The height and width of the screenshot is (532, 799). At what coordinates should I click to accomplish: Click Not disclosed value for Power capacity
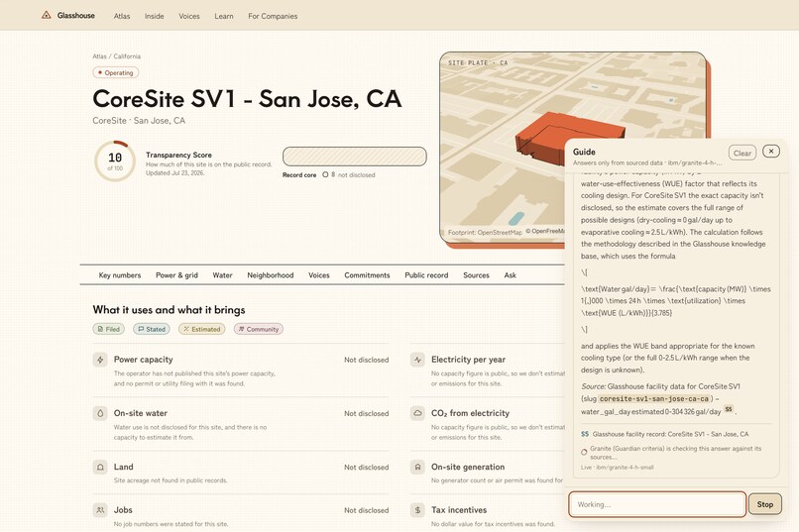pos(367,360)
